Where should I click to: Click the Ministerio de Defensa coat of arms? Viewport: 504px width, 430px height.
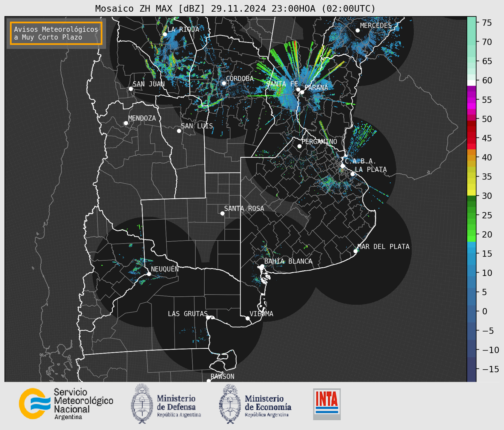coord(142,404)
